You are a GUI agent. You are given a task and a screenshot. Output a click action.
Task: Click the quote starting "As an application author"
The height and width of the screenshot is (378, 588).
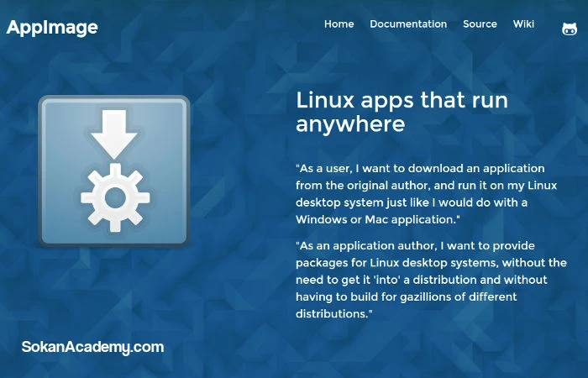431,280
